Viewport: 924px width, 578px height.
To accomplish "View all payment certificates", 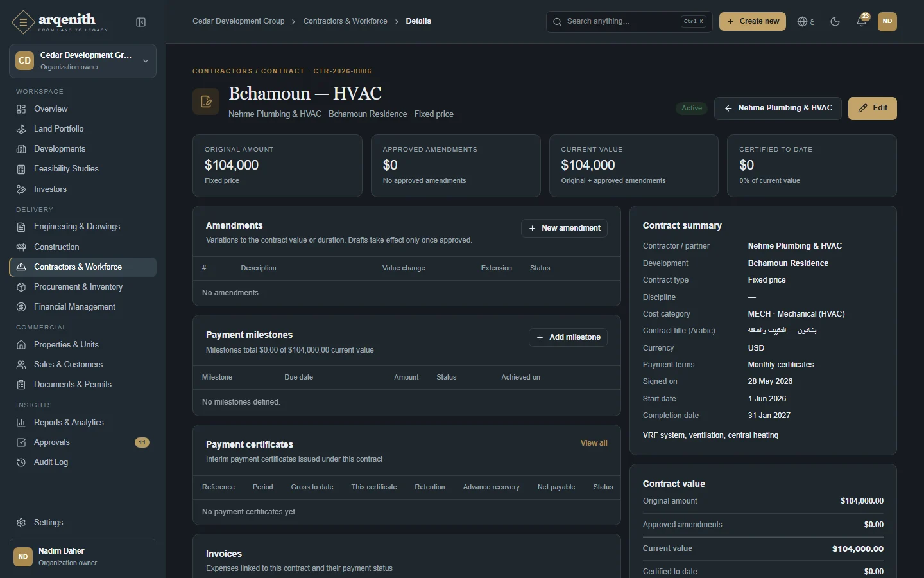I will 594,443.
